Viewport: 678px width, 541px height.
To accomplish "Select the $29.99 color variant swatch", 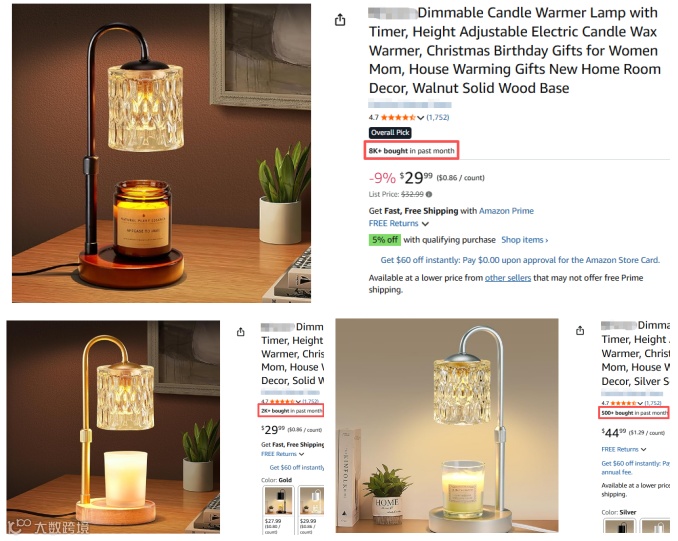I will pos(311,510).
